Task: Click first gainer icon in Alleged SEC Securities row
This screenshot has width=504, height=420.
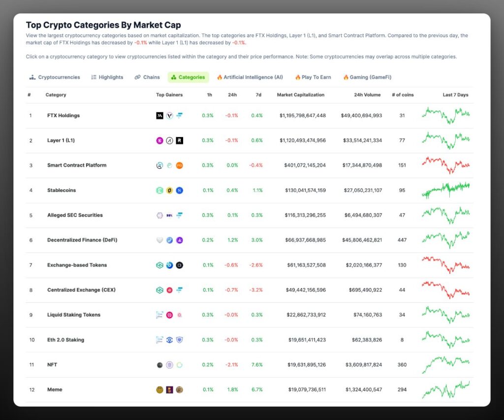Action: (160, 215)
